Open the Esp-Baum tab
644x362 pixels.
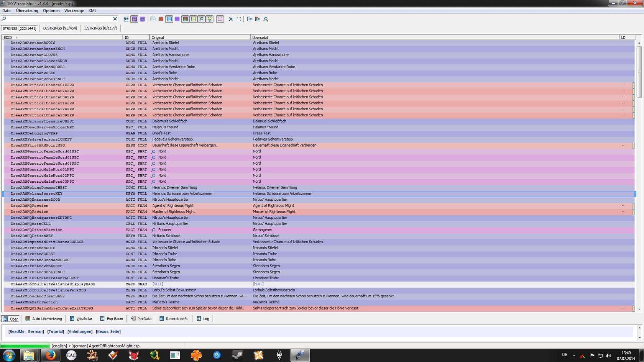tap(112, 319)
